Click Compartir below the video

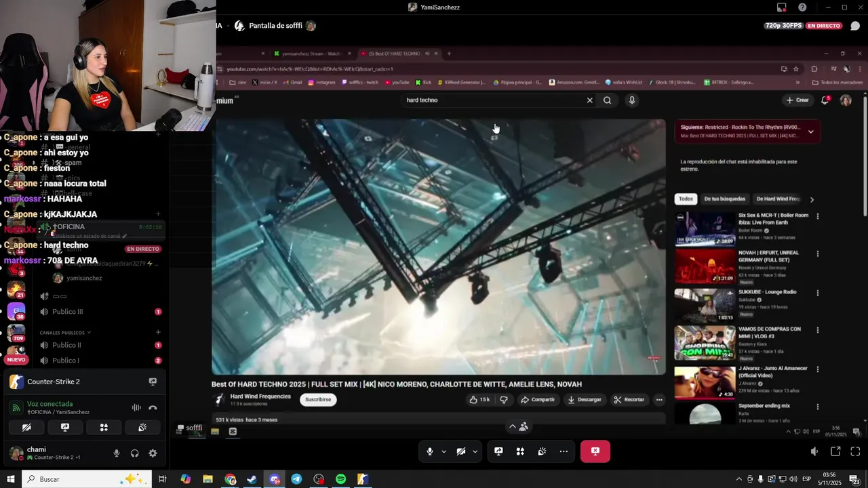pos(537,400)
